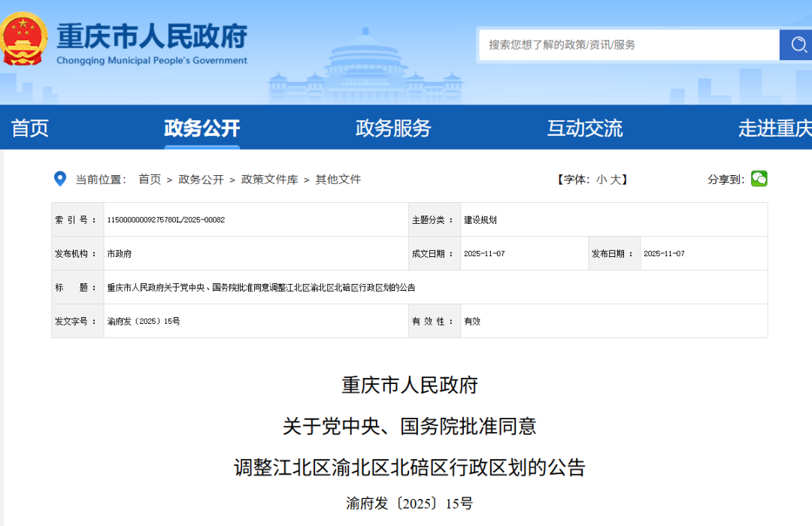Open the 首页 main navigation tab
Viewport: 812px width, 526px height.
[x=30, y=128]
